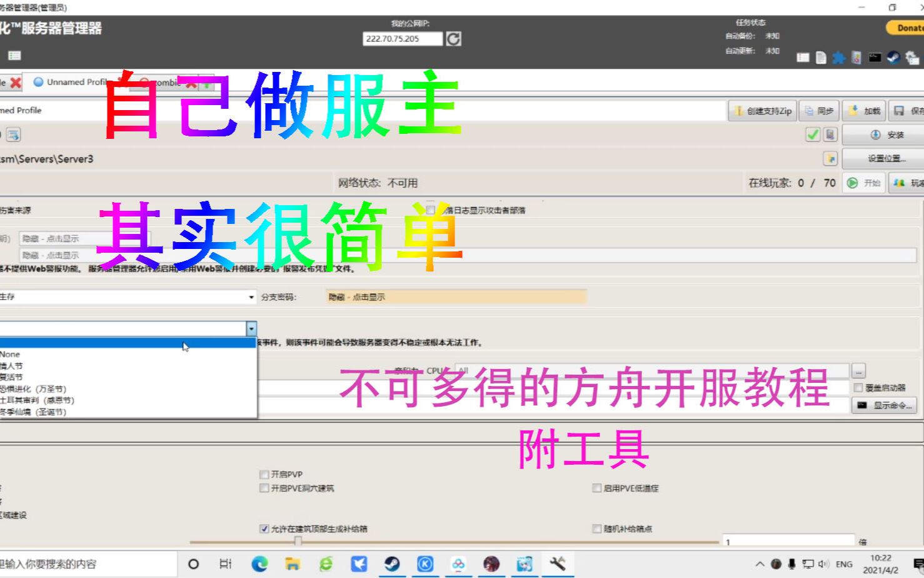This screenshot has width=924, height=578.
Task: Uncheck 允许在建筑顶部生成补给箱
Action: pos(264,529)
